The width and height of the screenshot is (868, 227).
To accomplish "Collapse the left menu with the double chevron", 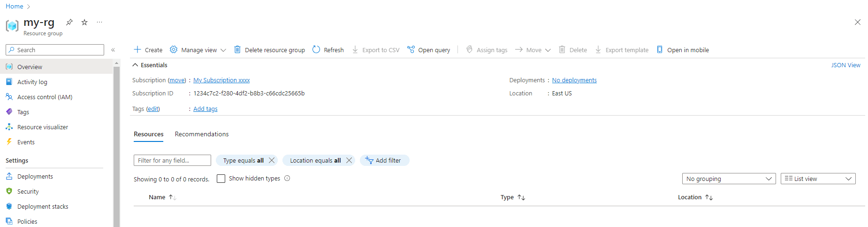I will pos(113,50).
